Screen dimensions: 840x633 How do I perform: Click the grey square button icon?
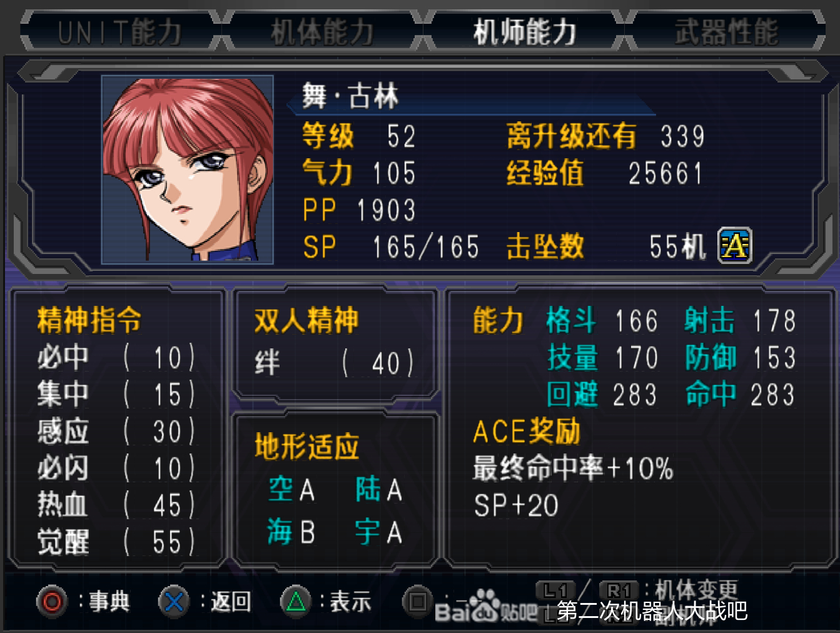coord(418,602)
